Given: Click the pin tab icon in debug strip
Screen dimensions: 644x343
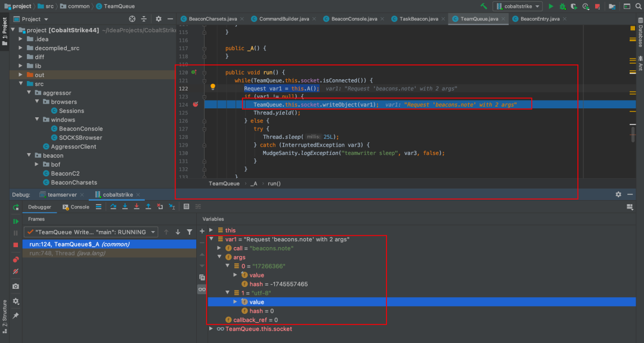Looking at the screenshot, I should click(x=16, y=315).
